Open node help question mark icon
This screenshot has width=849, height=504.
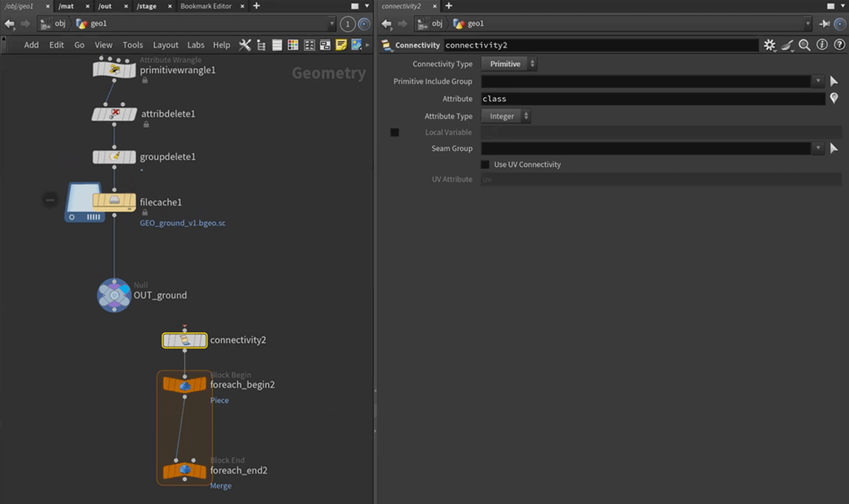pos(838,45)
